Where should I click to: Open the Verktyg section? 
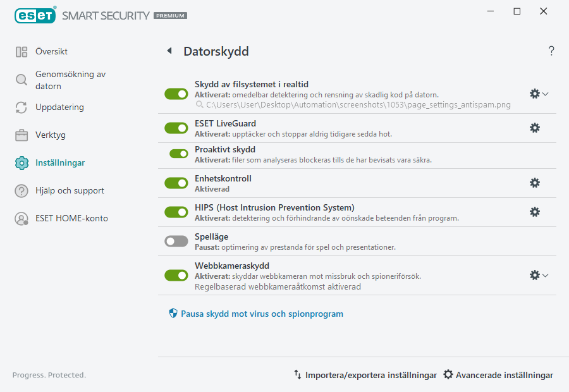(52, 135)
